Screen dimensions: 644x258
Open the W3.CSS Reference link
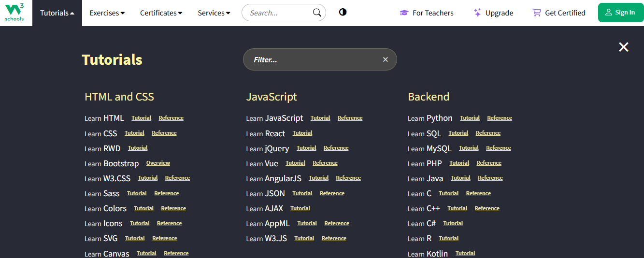click(x=177, y=178)
